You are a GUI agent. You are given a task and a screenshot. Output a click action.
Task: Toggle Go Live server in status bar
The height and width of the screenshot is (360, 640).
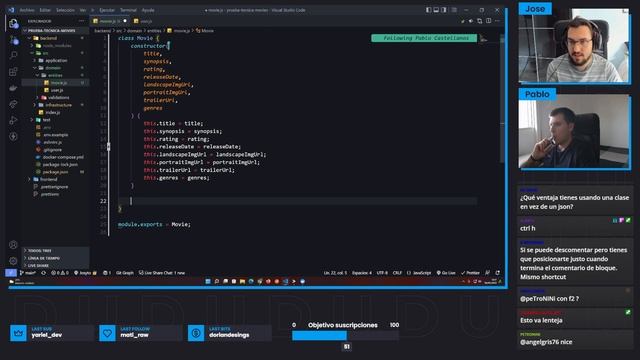click(446, 273)
